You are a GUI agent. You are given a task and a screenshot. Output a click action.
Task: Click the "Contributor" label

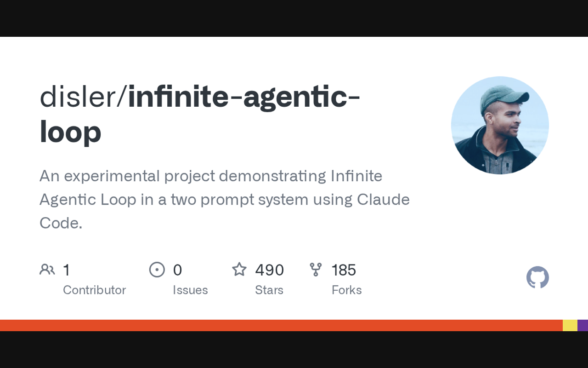(94, 290)
